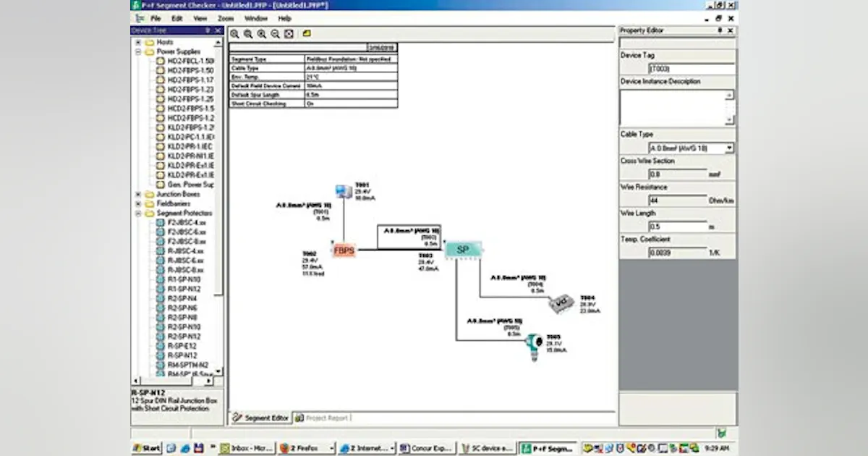Pin the Device Tree panel
Screen dimensions: 868x456
coord(208,30)
